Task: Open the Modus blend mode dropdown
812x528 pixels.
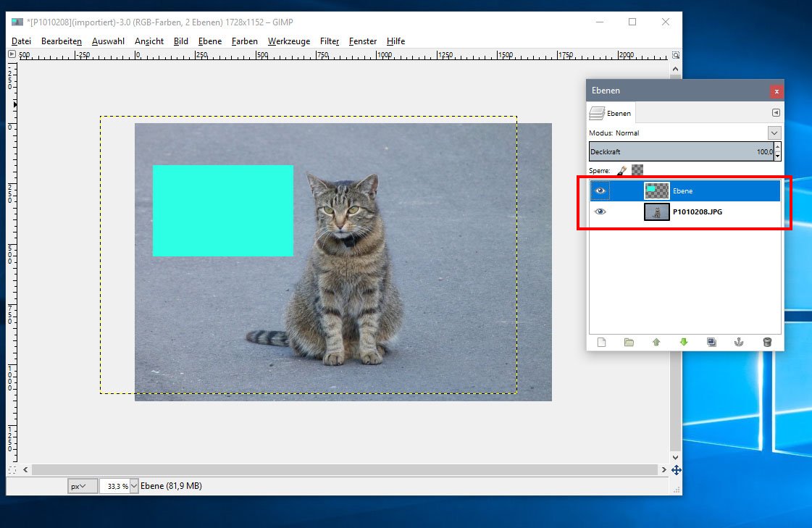Action: coord(774,133)
